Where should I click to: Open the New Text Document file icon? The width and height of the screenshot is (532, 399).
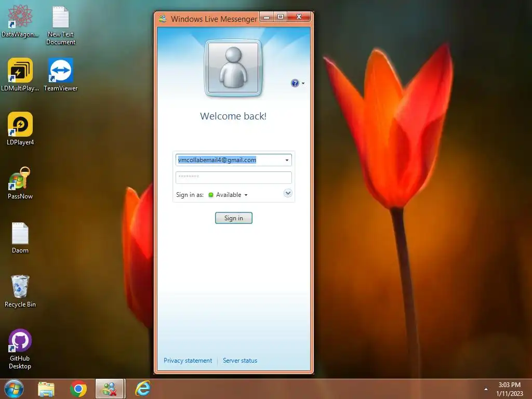click(61, 24)
